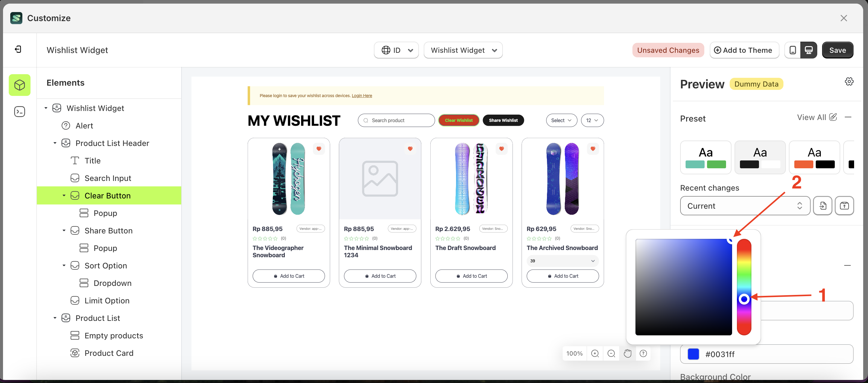Click the Save button
The height and width of the screenshot is (383, 868).
[x=837, y=50]
